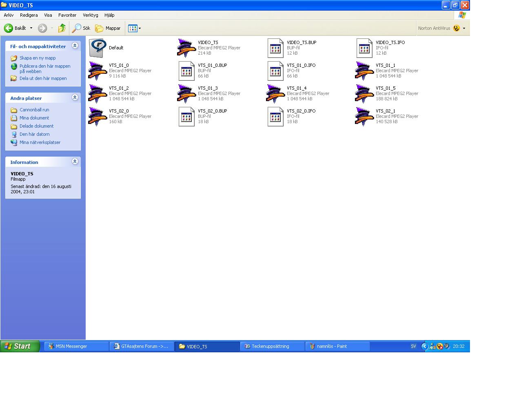Click the VIDEO_TS taskbar button

[x=207, y=346]
